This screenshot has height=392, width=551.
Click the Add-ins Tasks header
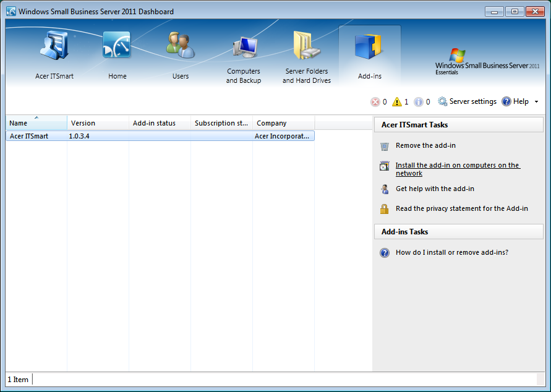click(x=459, y=231)
